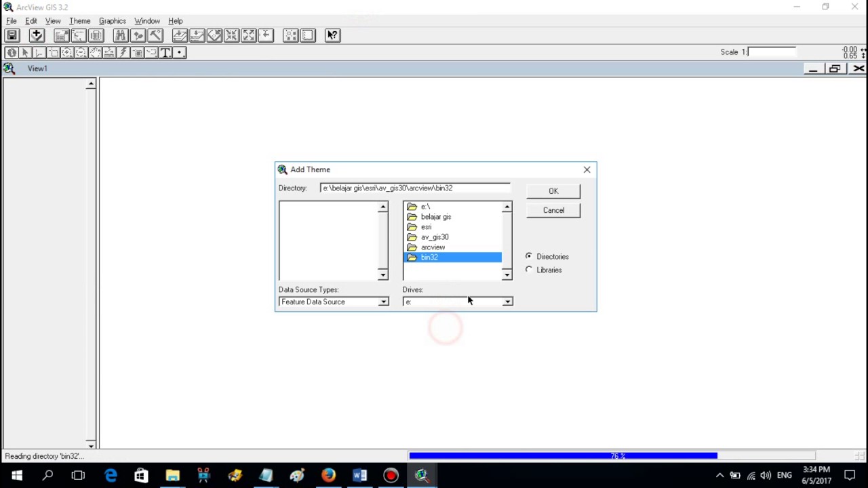Click the Clear Selected Features icon
The image size is (868, 488).
[307, 35]
